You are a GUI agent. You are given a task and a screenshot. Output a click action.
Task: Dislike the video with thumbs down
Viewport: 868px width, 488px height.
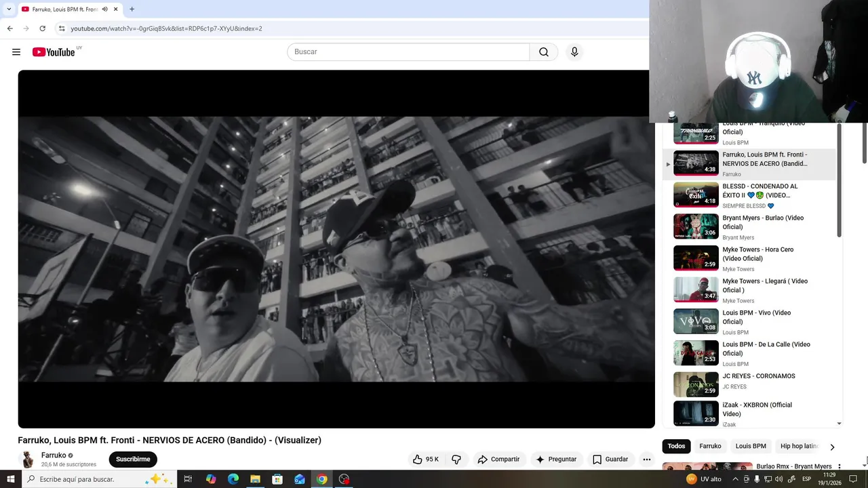456,459
